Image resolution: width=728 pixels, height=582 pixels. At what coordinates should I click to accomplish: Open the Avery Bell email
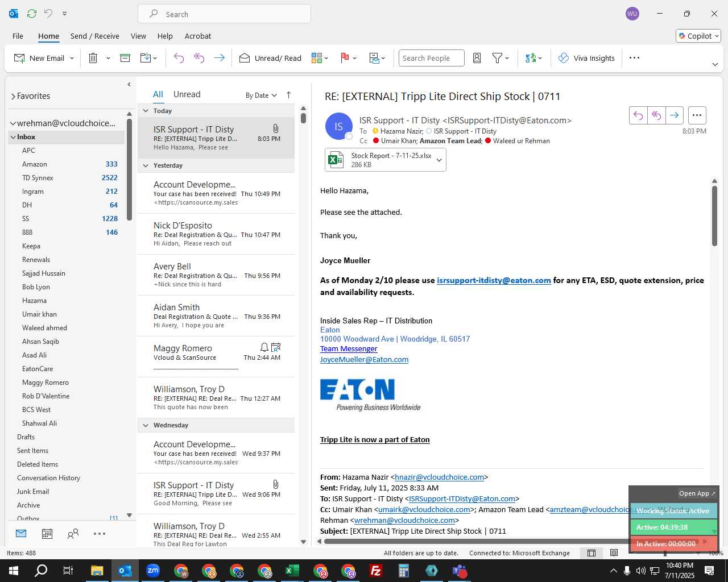click(216, 275)
